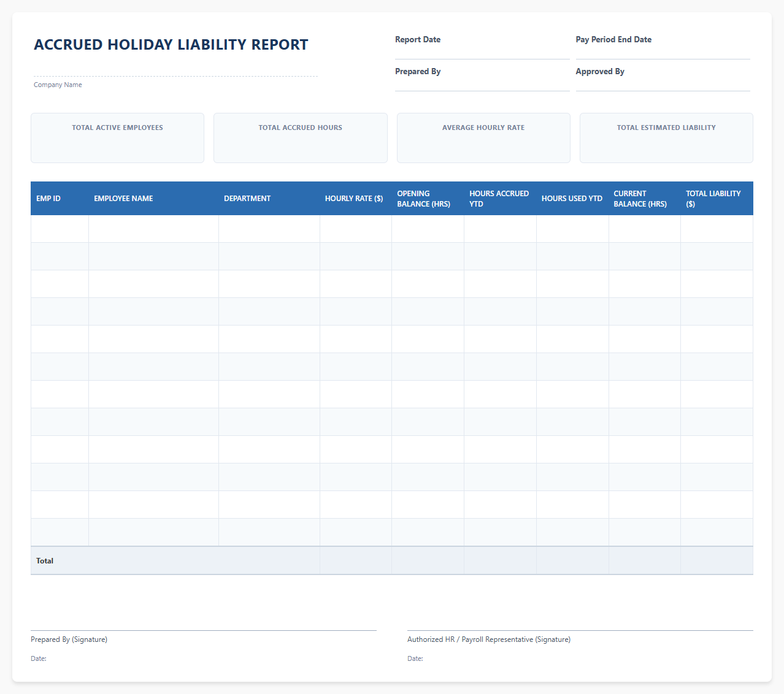The width and height of the screenshot is (784, 694).
Task: Click the Approved By field
Action: 663,84
